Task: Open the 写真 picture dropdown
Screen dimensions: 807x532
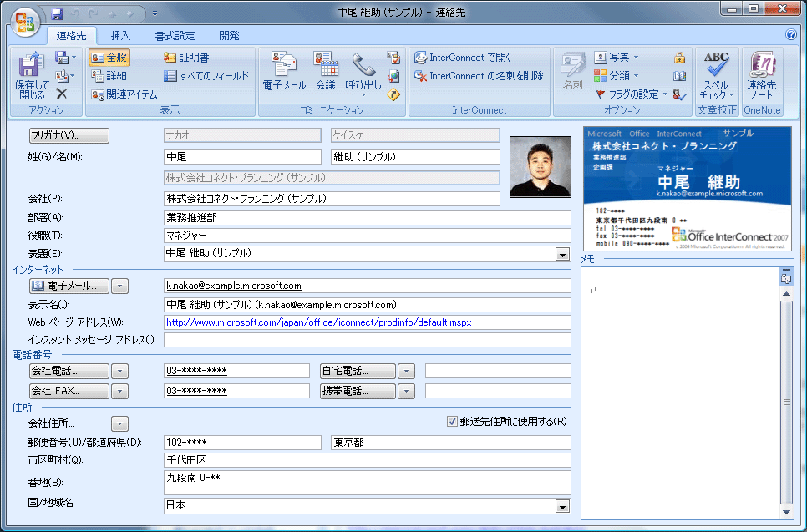Action: (x=617, y=57)
